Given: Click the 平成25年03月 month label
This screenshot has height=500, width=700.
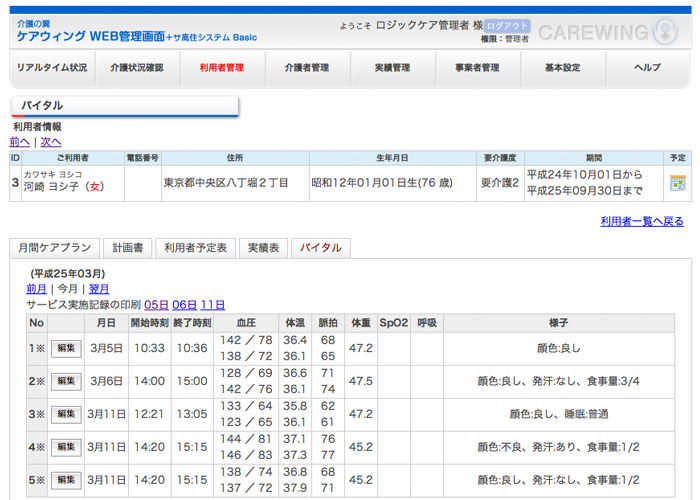Looking at the screenshot, I should click(x=68, y=274).
